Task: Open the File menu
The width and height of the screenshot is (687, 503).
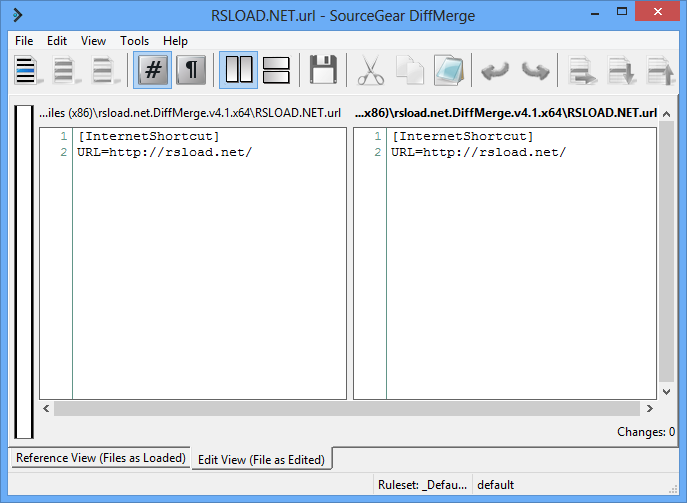Action: coord(24,41)
